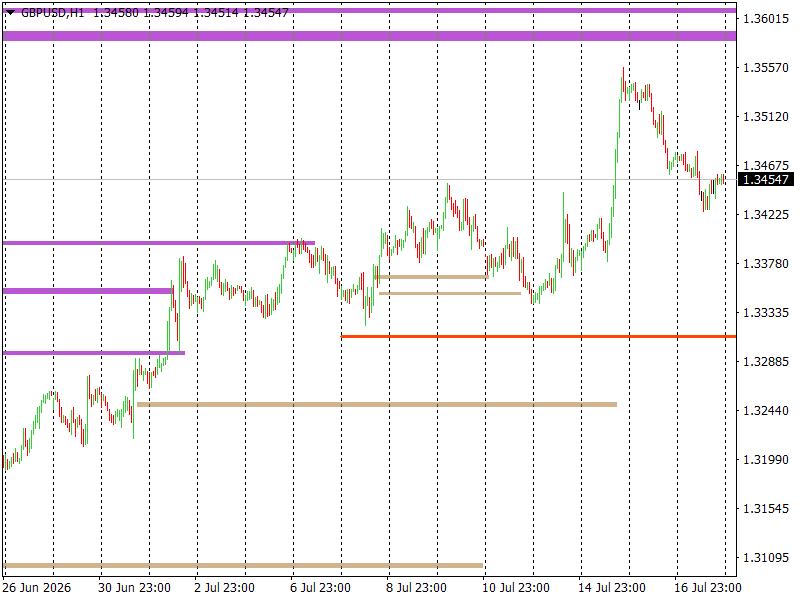The image size is (800, 600).
Task: Click the 14 Jul 23:00 time label
Action: pyautogui.click(x=612, y=588)
